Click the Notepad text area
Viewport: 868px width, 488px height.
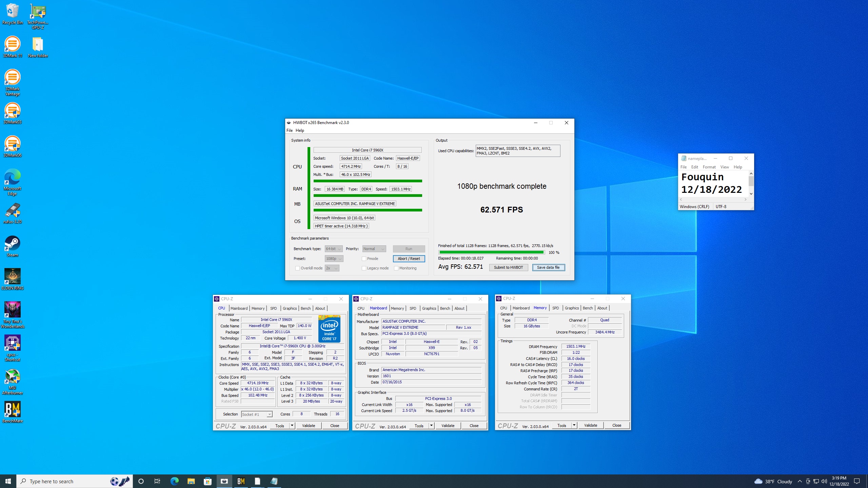(713, 183)
